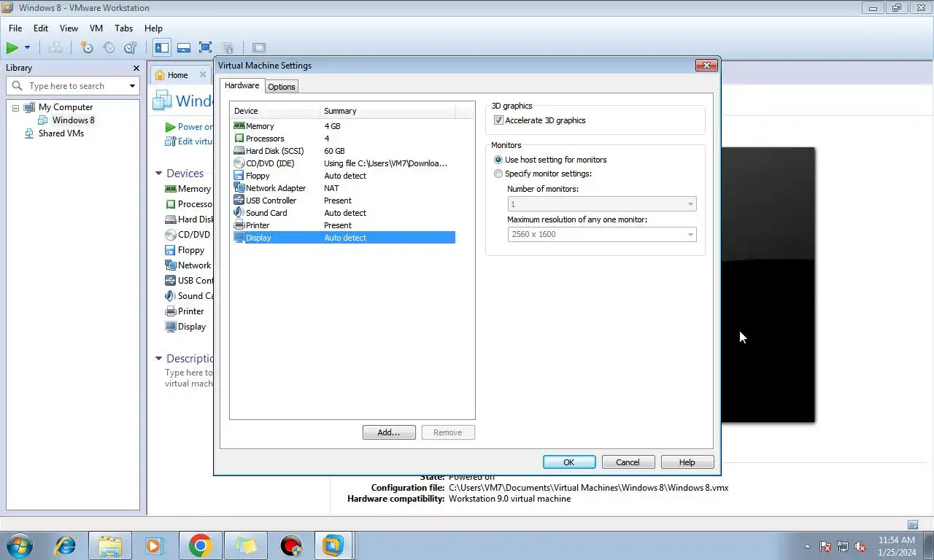Open the File menu
The width and height of the screenshot is (934, 560).
pos(15,28)
